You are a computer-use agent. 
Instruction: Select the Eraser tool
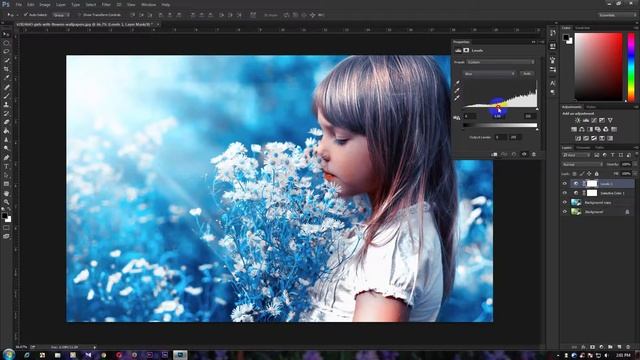coord(6,122)
